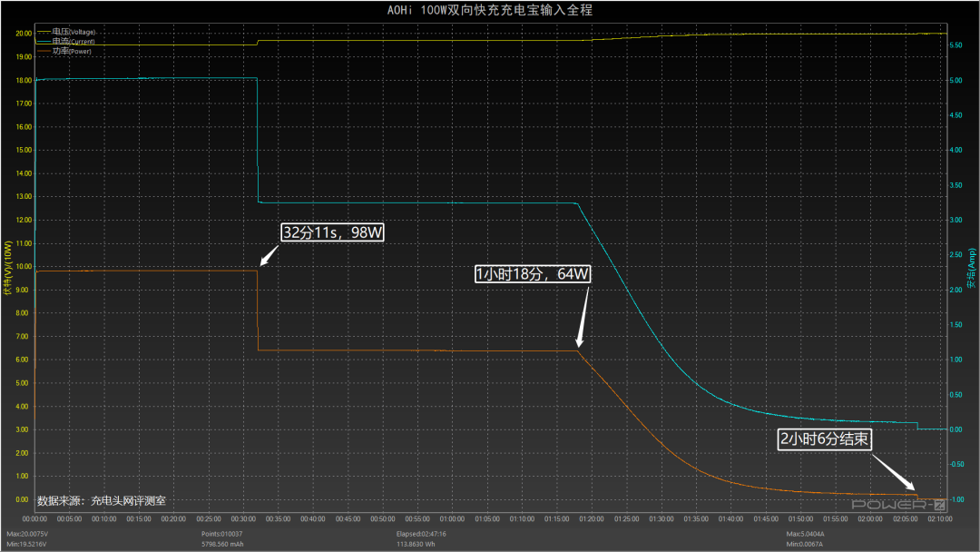The width and height of the screenshot is (980, 552).
Task: Click the 02:05:00 time axis label
Action: coord(906,519)
